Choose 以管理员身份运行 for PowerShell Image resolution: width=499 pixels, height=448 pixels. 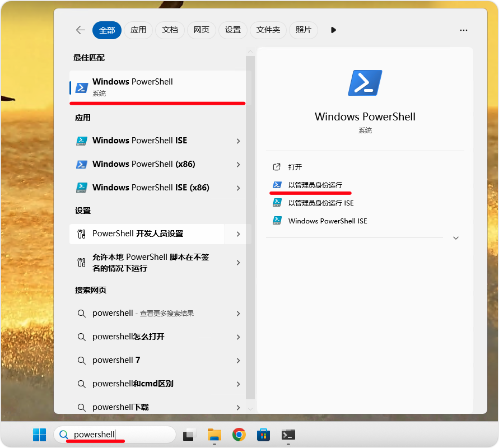coord(315,185)
